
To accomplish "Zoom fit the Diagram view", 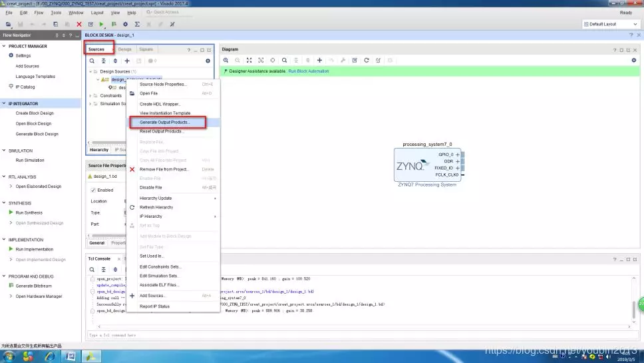I will tap(249, 60).
